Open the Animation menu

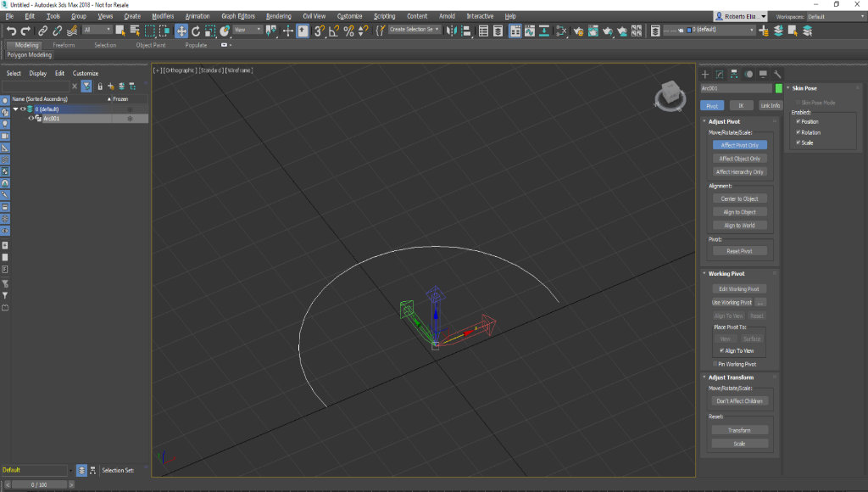click(198, 16)
